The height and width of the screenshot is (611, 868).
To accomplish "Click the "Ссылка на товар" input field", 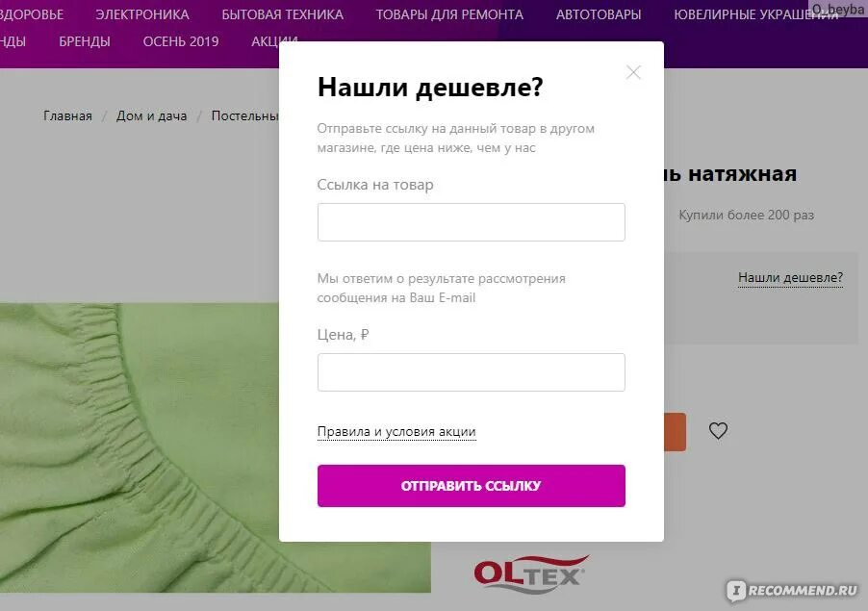I will 472,222.
